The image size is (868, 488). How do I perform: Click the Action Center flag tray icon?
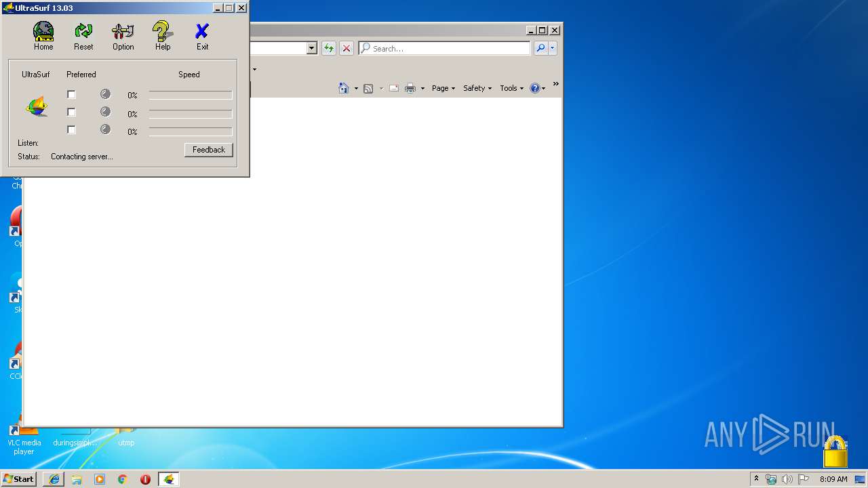pyautogui.click(x=804, y=479)
